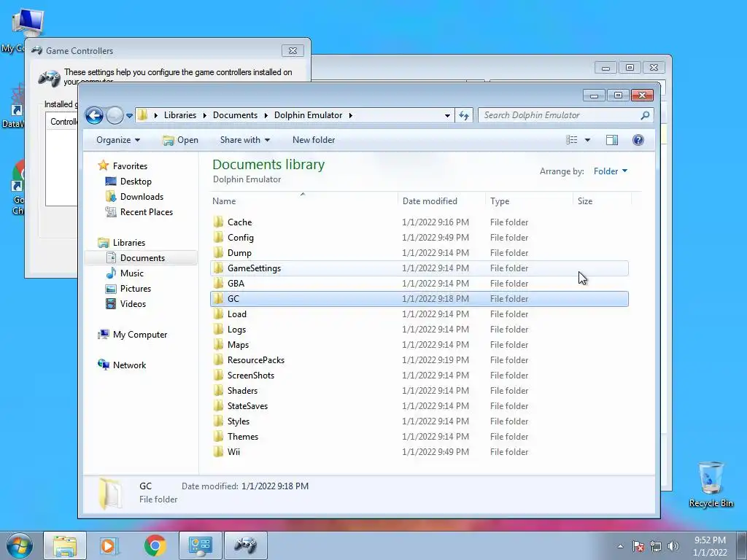
Task: Select the Logs folder
Action: click(419, 330)
